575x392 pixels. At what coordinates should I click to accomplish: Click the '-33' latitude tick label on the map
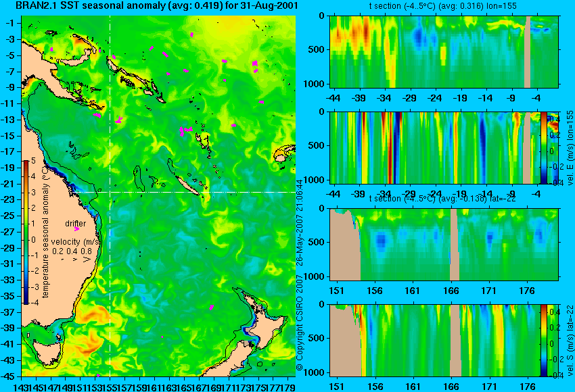click(8, 280)
